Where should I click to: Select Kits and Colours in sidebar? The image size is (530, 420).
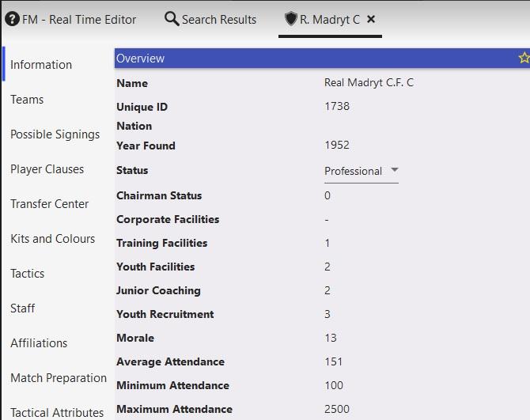click(52, 239)
